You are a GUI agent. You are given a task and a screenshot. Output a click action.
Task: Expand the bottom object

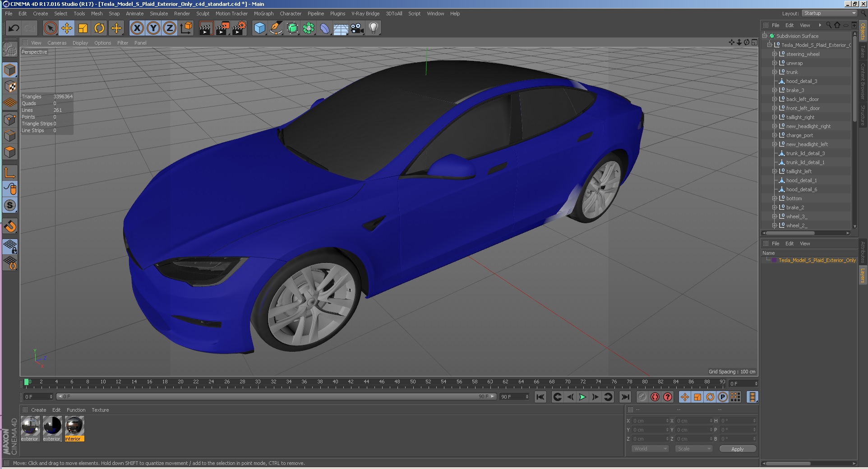[x=775, y=198]
